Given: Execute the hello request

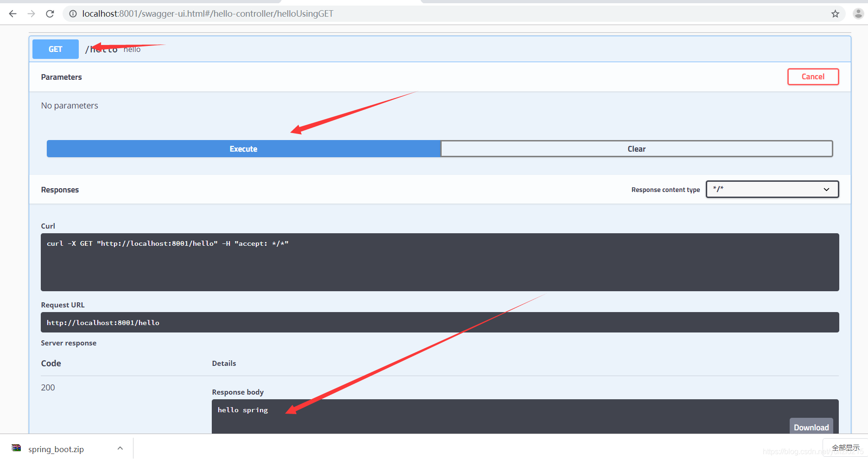Looking at the screenshot, I should click(243, 149).
